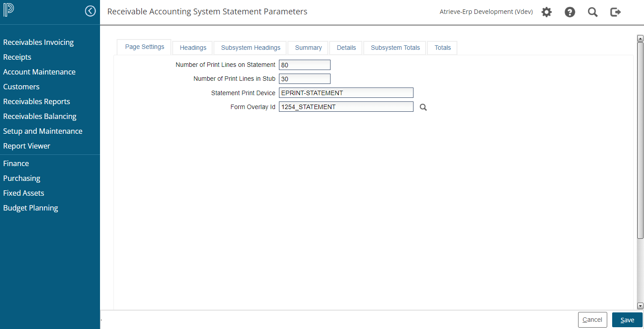Select the Subsystem Totals tab
The height and width of the screenshot is (329, 644).
tap(395, 48)
